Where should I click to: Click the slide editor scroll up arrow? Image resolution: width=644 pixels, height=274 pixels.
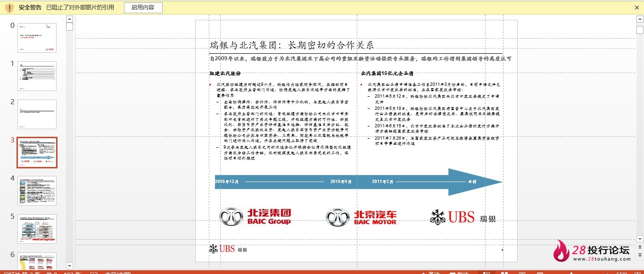(640, 19)
